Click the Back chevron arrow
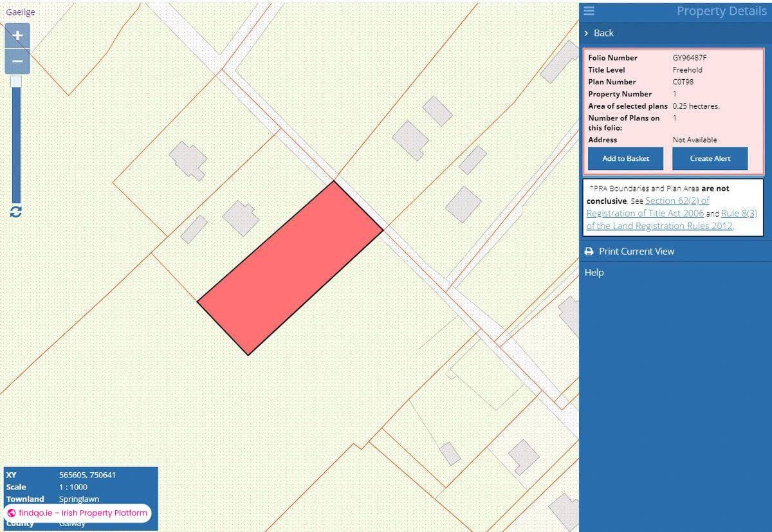Screen dimensions: 772x532 click(585, 33)
